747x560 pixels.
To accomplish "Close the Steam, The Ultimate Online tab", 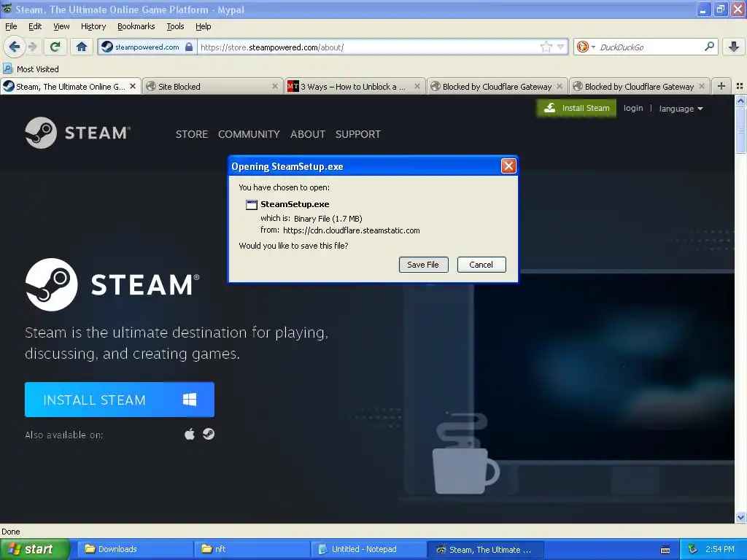I will 133,86.
